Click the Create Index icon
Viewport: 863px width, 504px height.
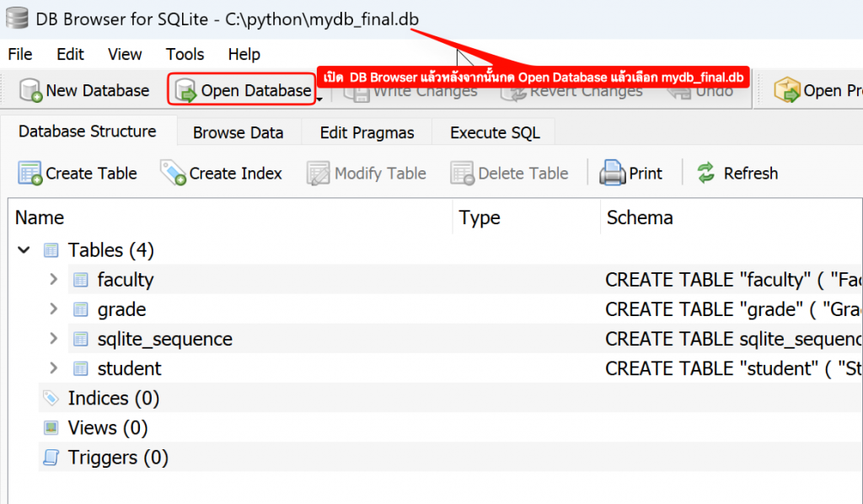[x=173, y=174]
